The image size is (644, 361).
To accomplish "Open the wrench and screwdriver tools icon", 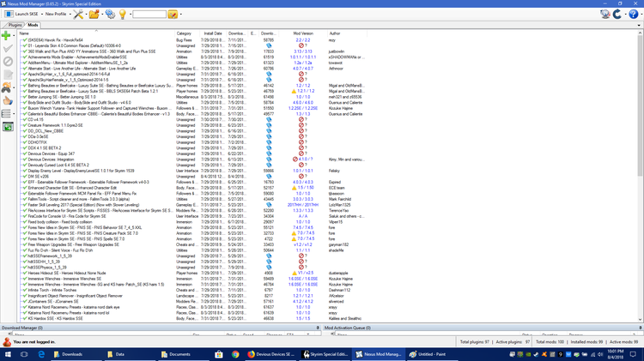I will [x=78, y=15].
